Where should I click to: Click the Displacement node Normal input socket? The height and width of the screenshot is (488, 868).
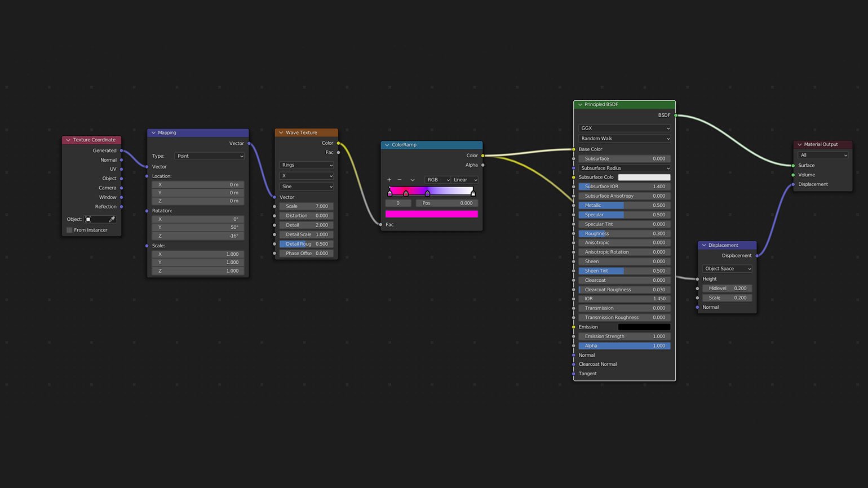click(698, 307)
